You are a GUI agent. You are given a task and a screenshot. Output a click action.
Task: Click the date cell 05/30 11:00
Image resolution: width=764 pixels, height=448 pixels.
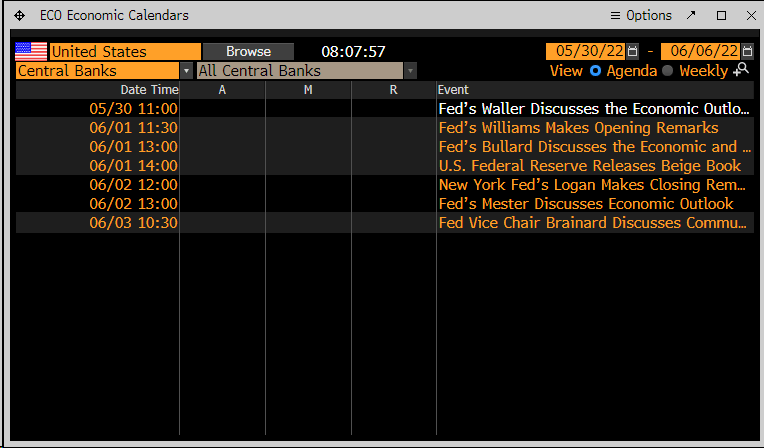(134, 108)
